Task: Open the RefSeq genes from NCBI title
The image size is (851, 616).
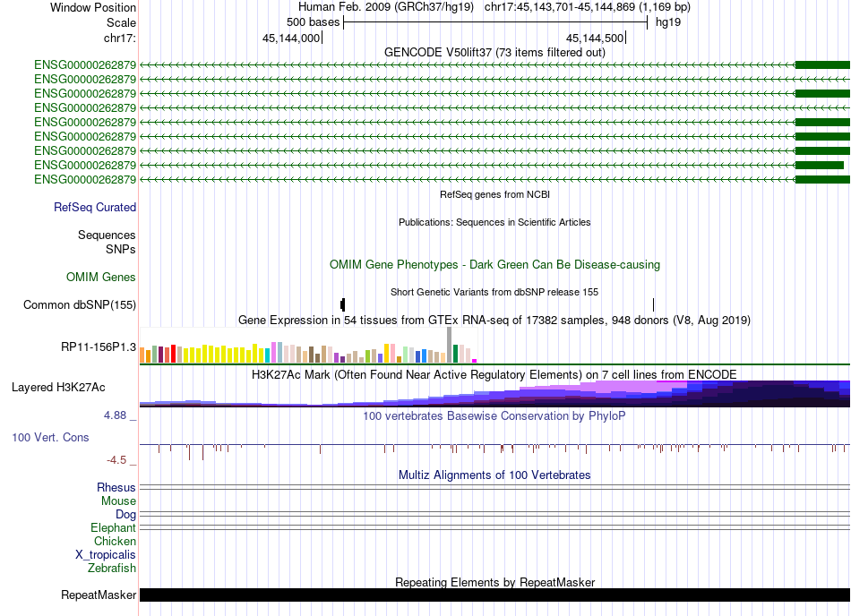Action: point(494,194)
